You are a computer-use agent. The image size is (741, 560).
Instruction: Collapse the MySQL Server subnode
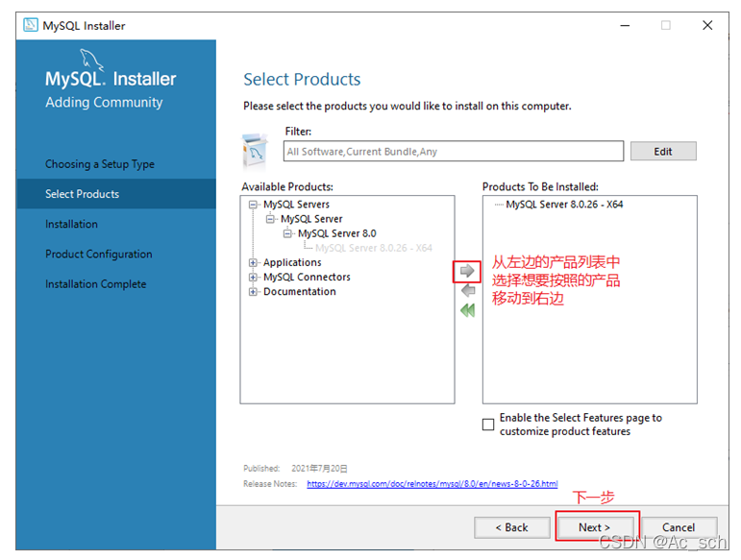tap(270, 219)
